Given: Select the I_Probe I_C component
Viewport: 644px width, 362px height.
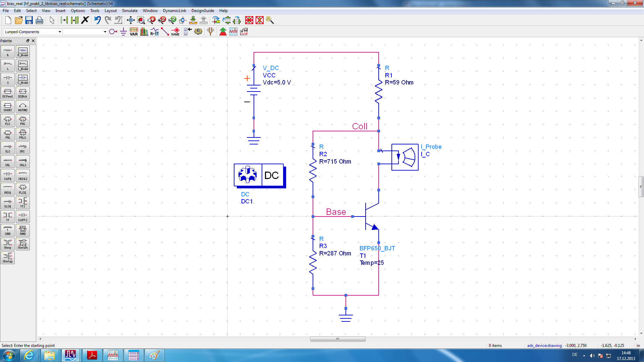Looking at the screenshot, I should pyautogui.click(x=405, y=157).
